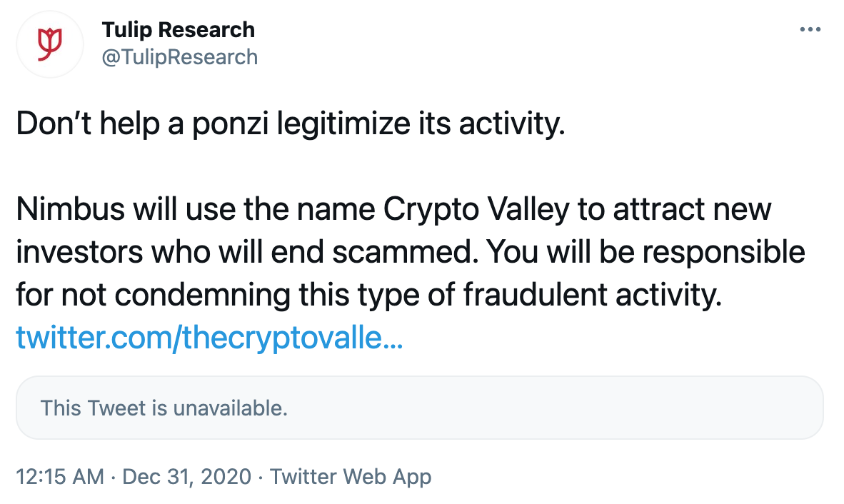Open the Tulip Research display name profile

click(x=179, y=29)
